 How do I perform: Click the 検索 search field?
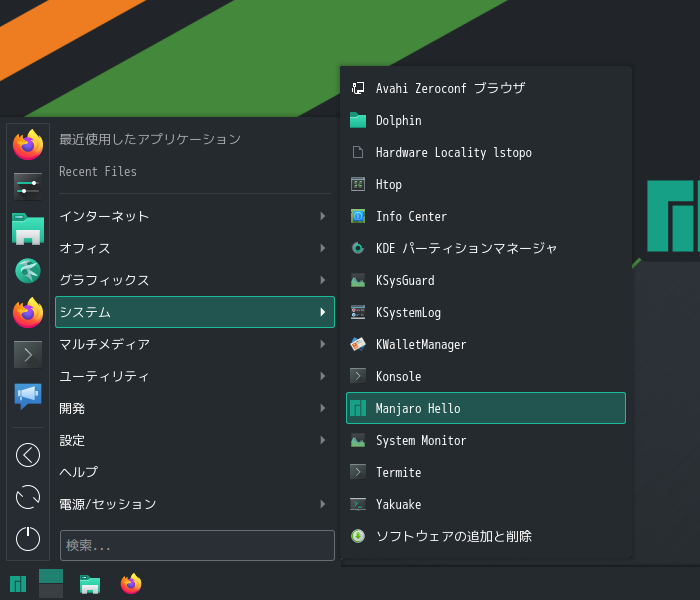click(197, 545)
